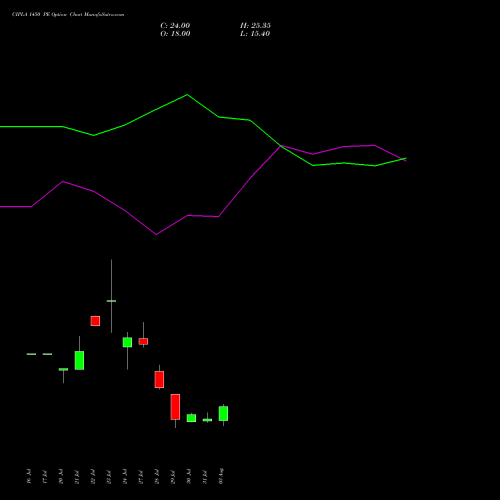Click the flat dash candle above 16 Jul

pos(31,354)
